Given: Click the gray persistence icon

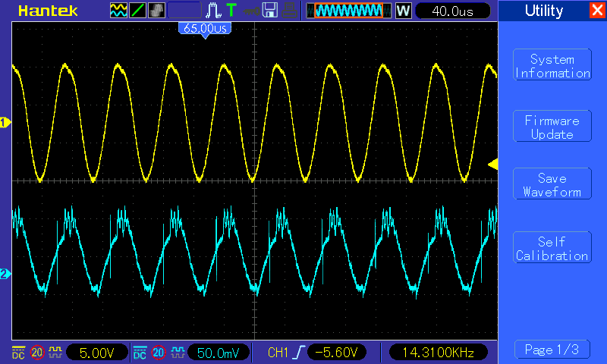Looking at the screenshot, I should (x=156, y=11).
